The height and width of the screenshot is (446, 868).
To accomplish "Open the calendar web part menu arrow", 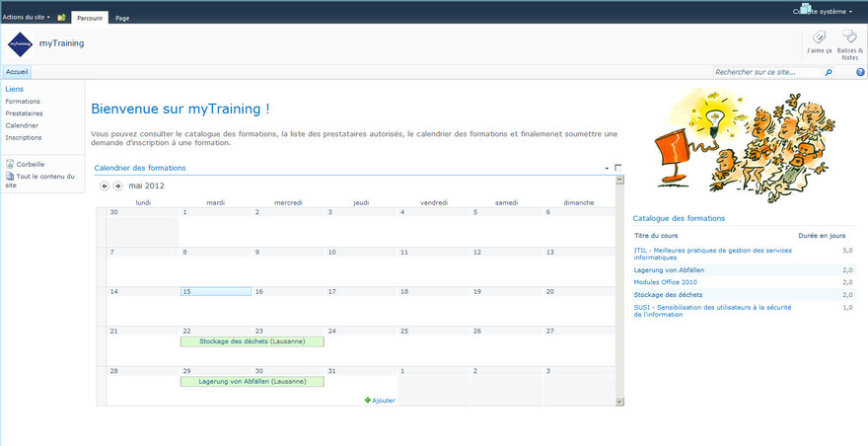I will pyautogui.click(x=607, y=169).
